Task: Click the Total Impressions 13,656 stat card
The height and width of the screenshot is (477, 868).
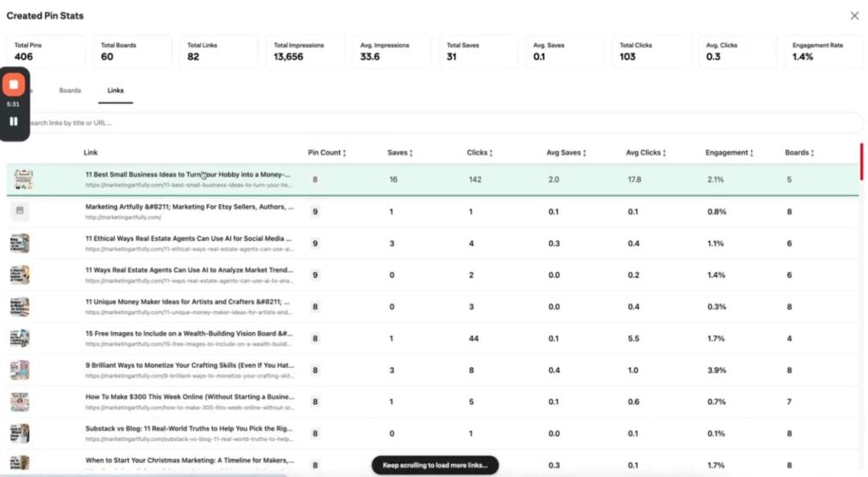Action: (x=305, y=52)
